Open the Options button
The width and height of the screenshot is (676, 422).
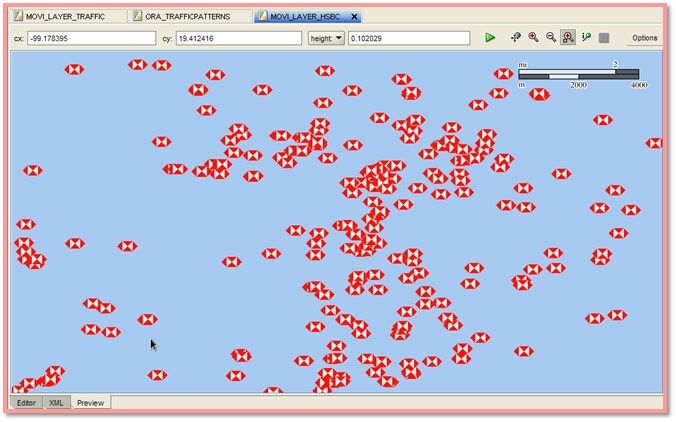[x=645, y=38]
